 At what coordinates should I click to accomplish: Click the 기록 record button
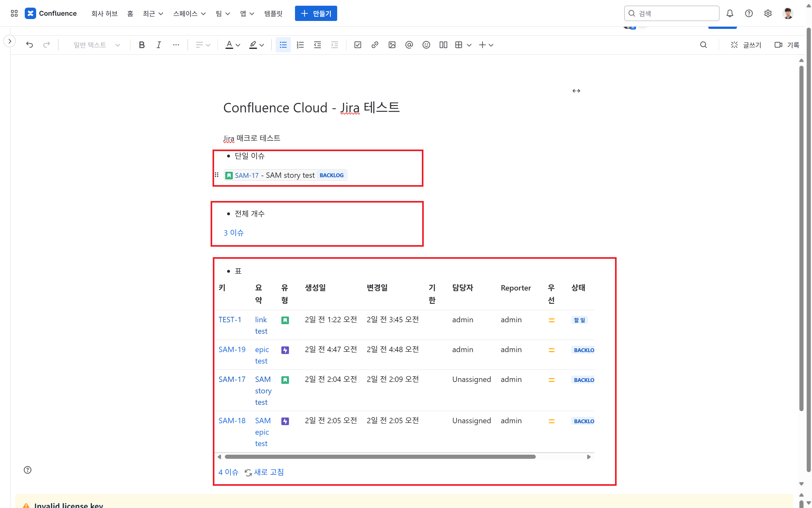coord(787,45)
